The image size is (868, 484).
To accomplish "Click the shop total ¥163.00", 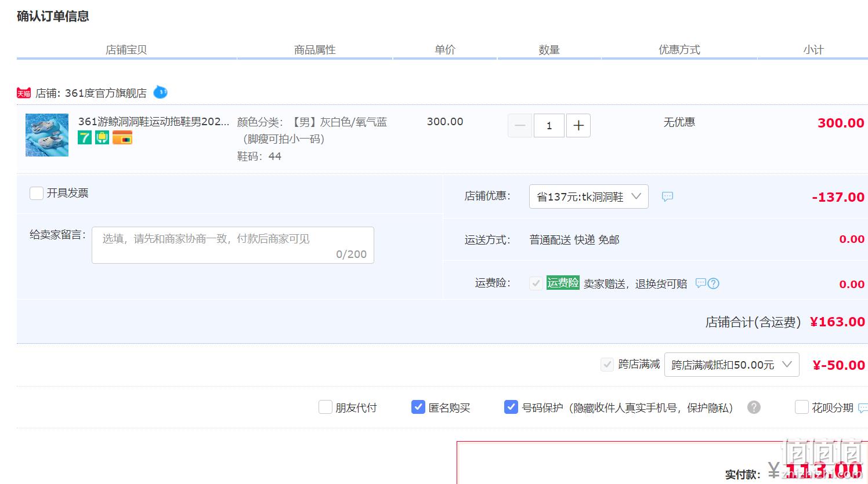I will [837, 322].
